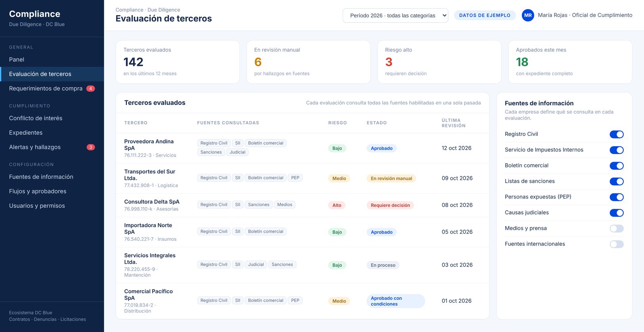Viewport: 644px width, 332px height.
Task: Click the En proceso status badge
Action: point(383,265)
